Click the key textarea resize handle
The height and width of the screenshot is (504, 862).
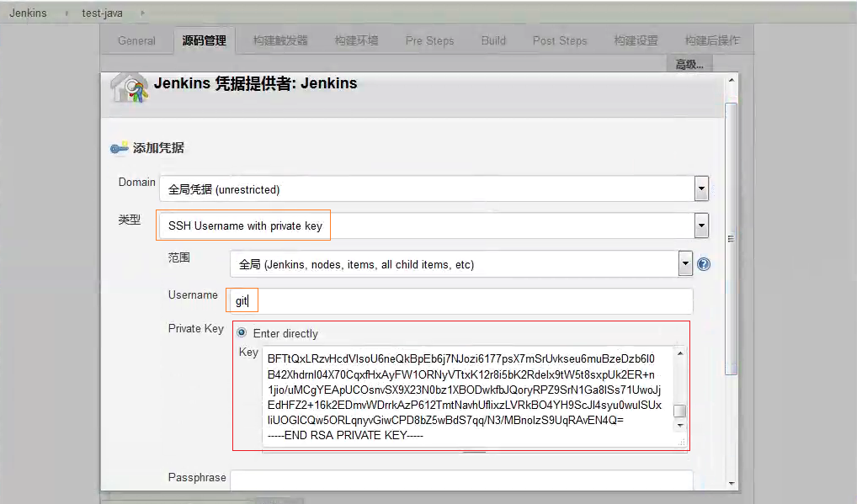(681, 442)
